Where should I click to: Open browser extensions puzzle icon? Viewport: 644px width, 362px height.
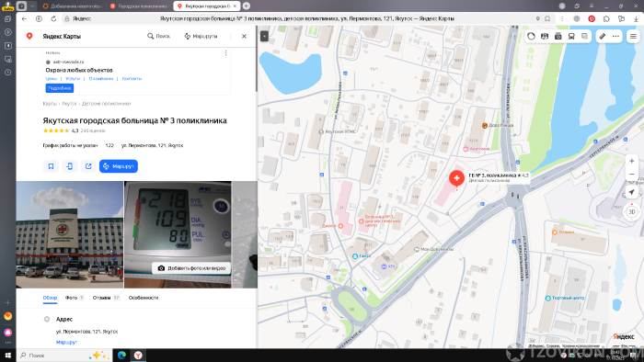[606, 19]
